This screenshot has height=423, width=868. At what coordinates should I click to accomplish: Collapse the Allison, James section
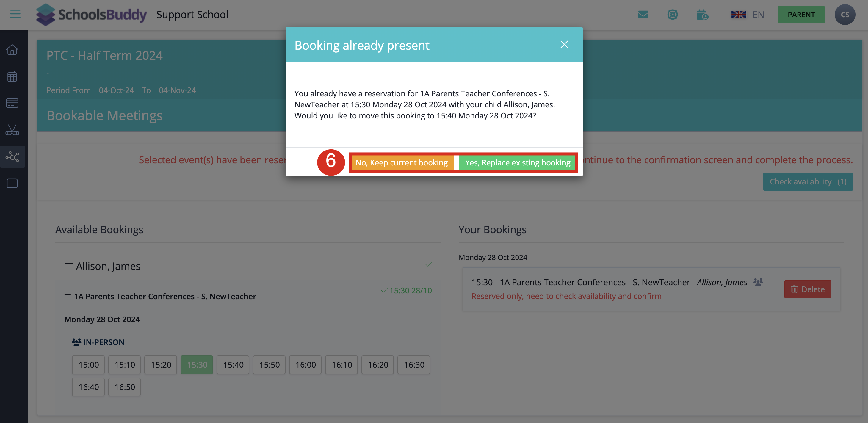pyautogui.click(x=68, y=264)
